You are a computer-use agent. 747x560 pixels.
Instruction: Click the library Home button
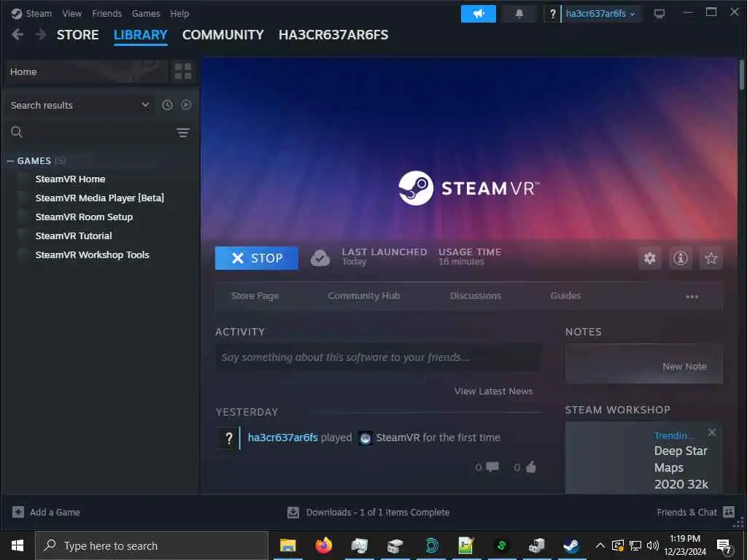coord(86,72)
